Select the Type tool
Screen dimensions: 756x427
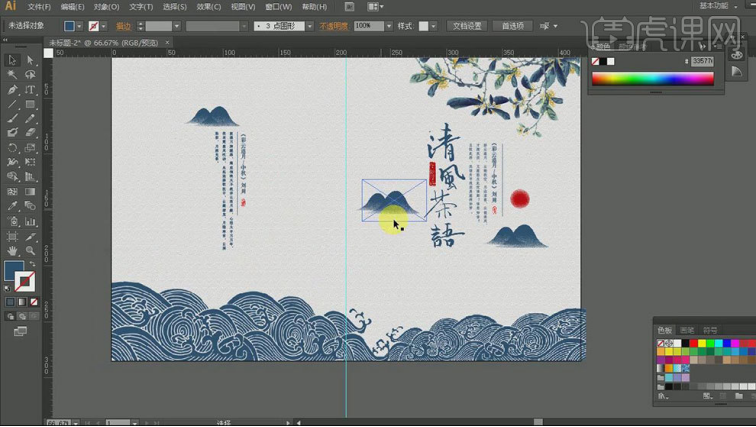30,90
